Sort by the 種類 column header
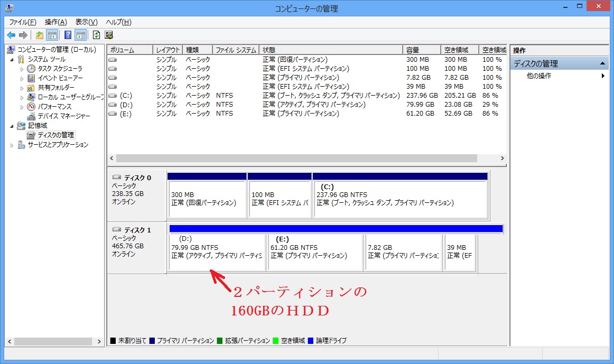Image resolution: width=614 pixels, height=364 pixels. click(x=198, y=50)
